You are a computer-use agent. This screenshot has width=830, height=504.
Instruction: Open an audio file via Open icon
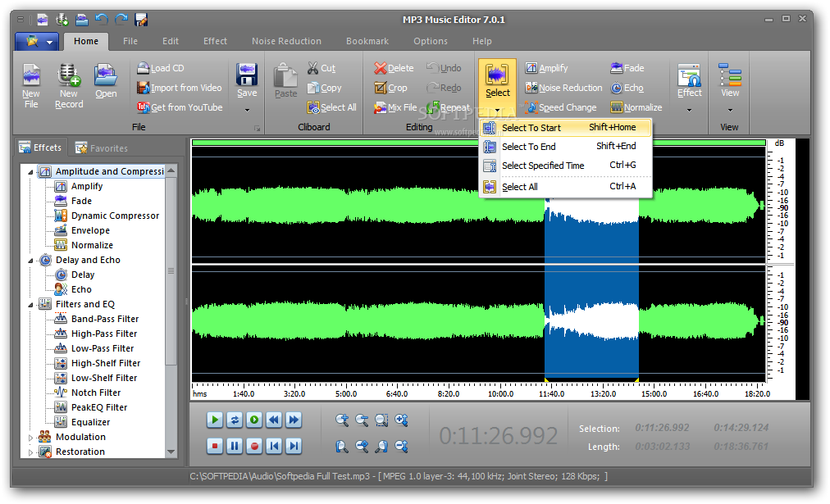106,81
